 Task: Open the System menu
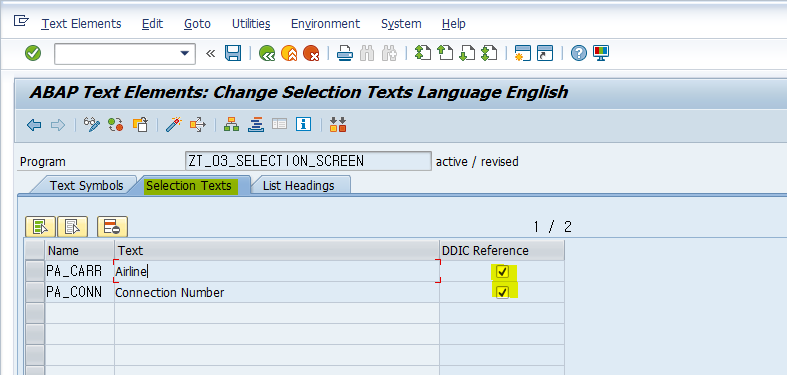click(x=401, y=24)
